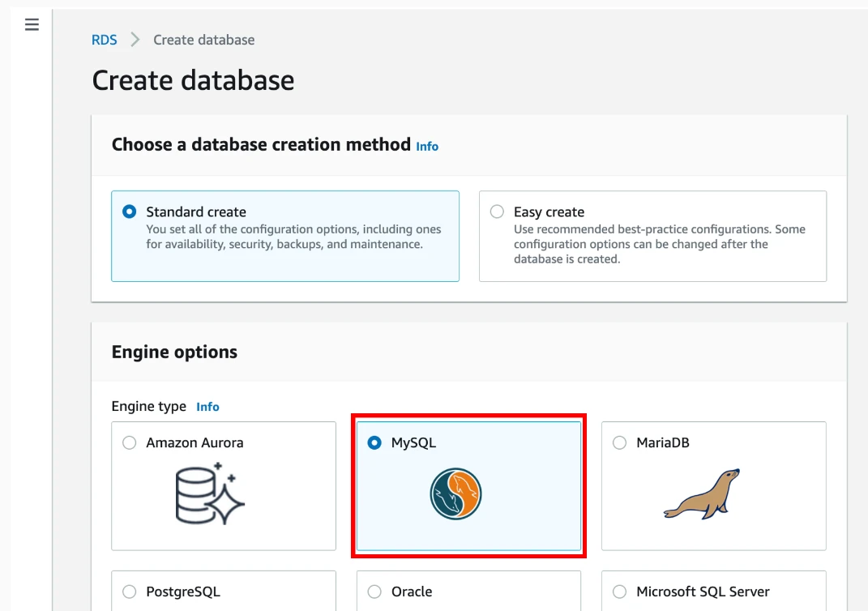868x611 pixels.
Task: Select the Easy create radio button
Action: coord(497,211)
